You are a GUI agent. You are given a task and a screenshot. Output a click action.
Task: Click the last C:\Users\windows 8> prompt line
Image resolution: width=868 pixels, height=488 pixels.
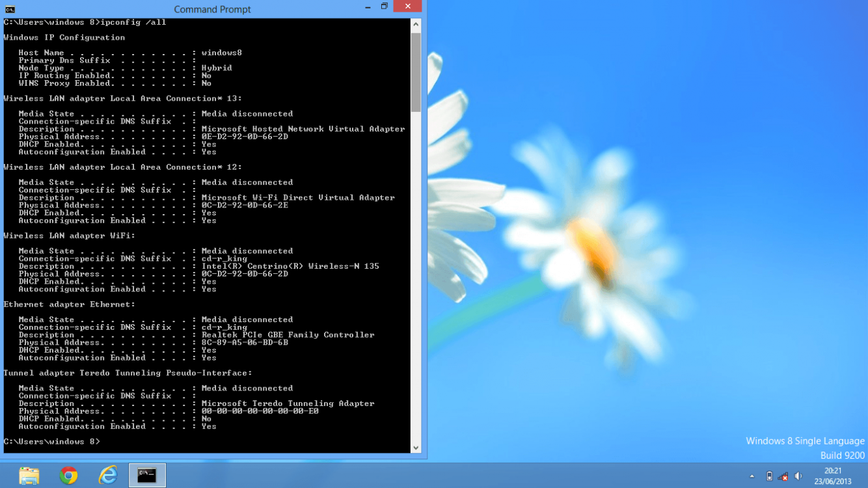[x=52, y=442]
